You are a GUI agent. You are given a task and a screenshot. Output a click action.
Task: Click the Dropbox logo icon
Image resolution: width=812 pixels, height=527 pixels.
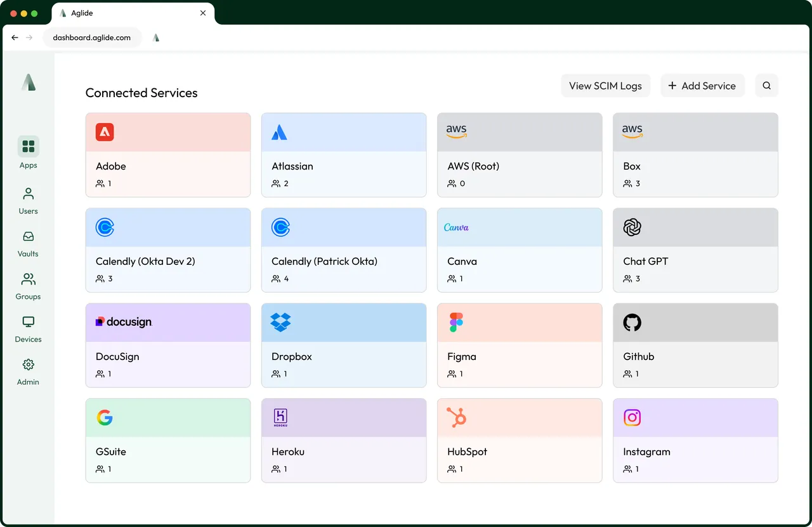[x=280, y=323]
